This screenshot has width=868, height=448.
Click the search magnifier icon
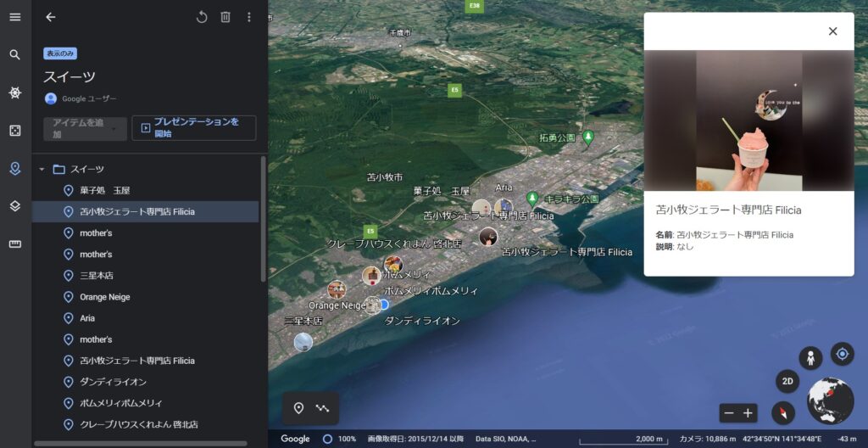coord(15,54)
